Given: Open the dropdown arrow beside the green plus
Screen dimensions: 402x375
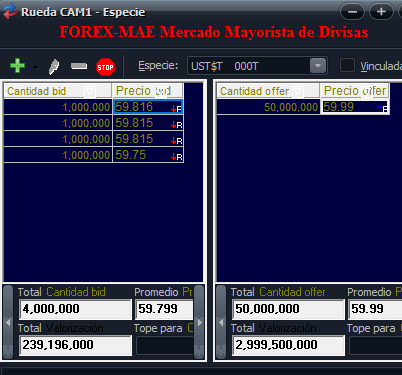Looking at the screenshot, I should 35,67.
